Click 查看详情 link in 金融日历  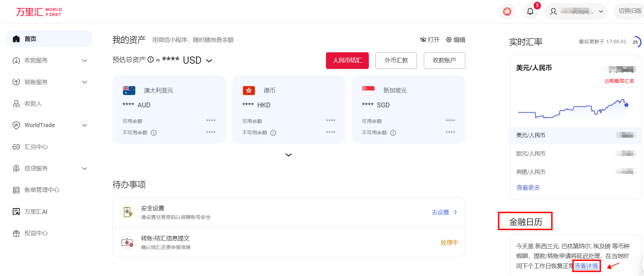coord(586,266)
